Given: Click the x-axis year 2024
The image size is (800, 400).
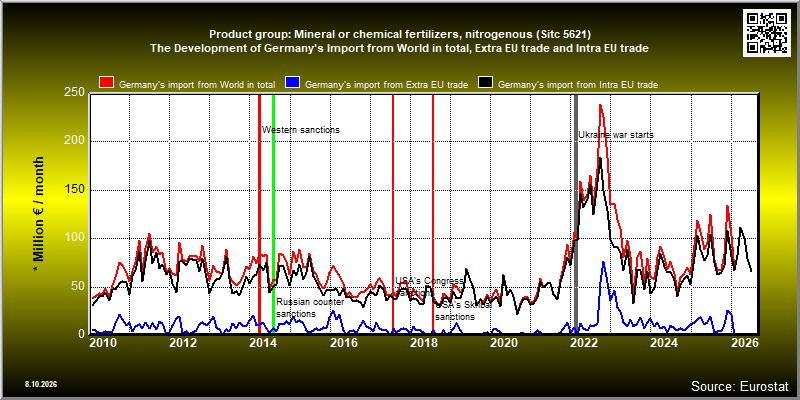Looking at the screenshot, I should click(x=664, y=342).
